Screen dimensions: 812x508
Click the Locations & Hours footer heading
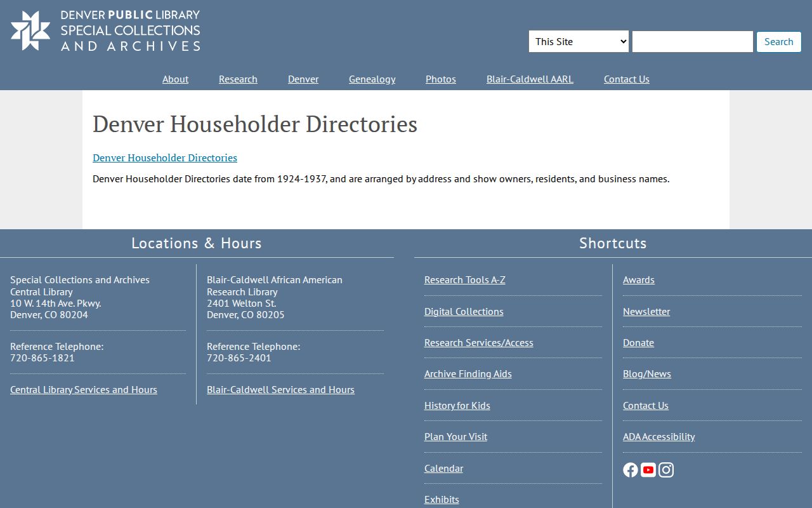click(197, 243)
